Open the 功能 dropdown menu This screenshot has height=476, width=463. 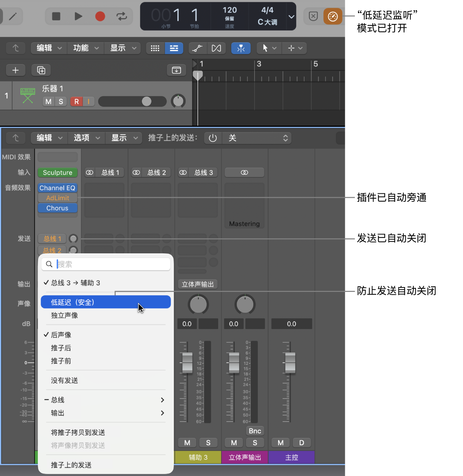pos(86,48)
